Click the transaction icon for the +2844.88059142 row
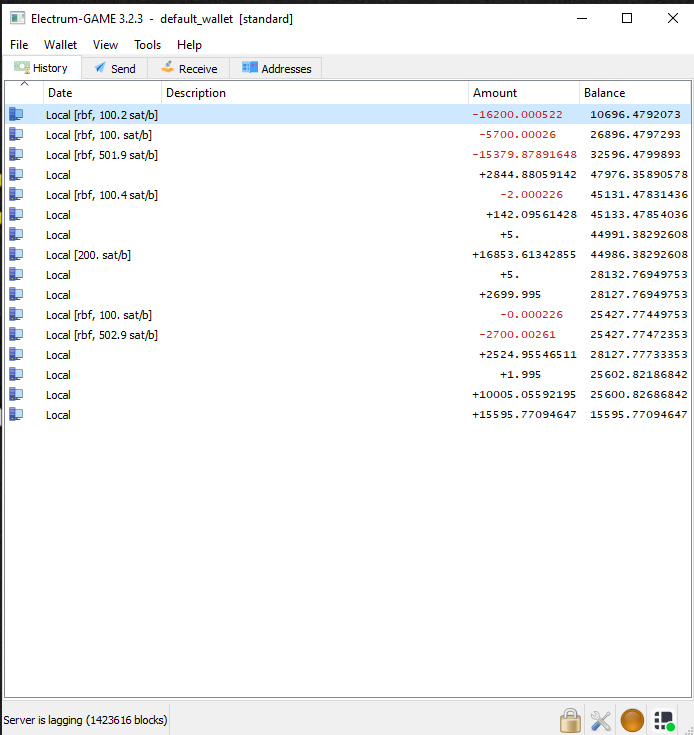Screen dimensions: 694x735 (16, 174)
